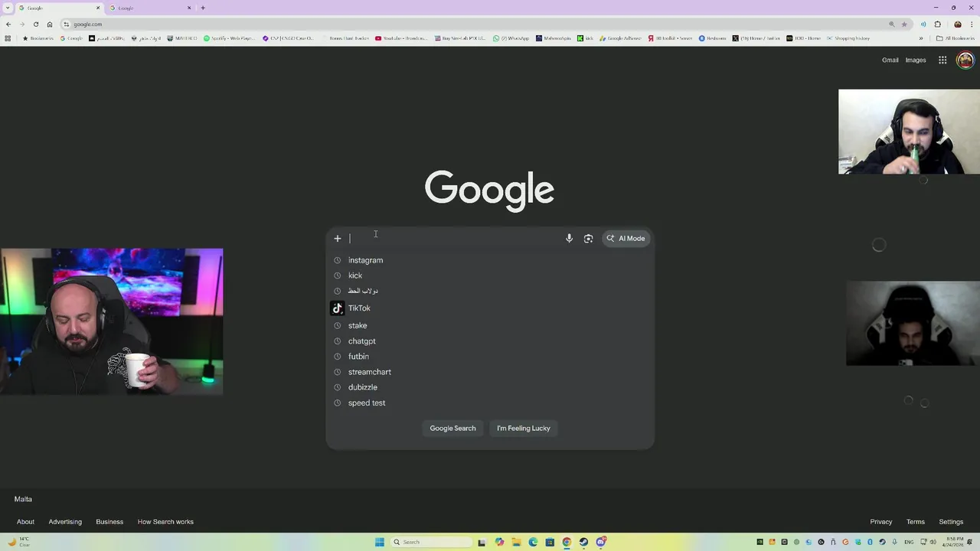Viewport: 980px width, 551px height.
Task: Click the TikTok suggestion icon
Action: click(337, 308)
